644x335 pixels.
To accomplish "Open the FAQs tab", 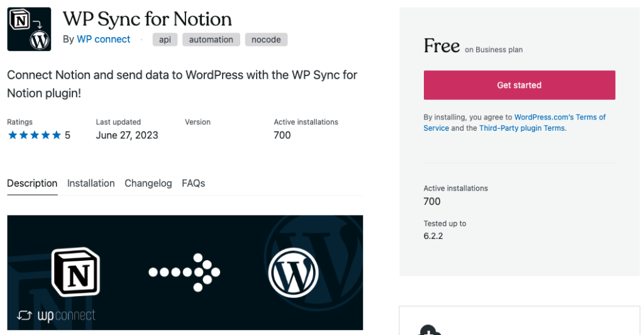I will [194, 183].
